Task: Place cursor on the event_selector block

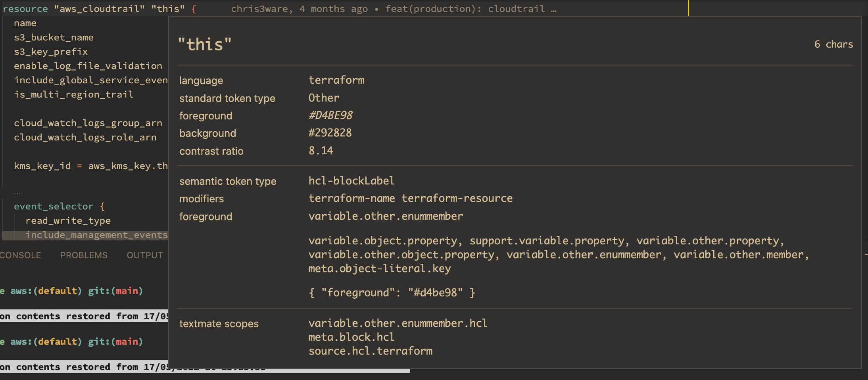Action: [54, 206]
